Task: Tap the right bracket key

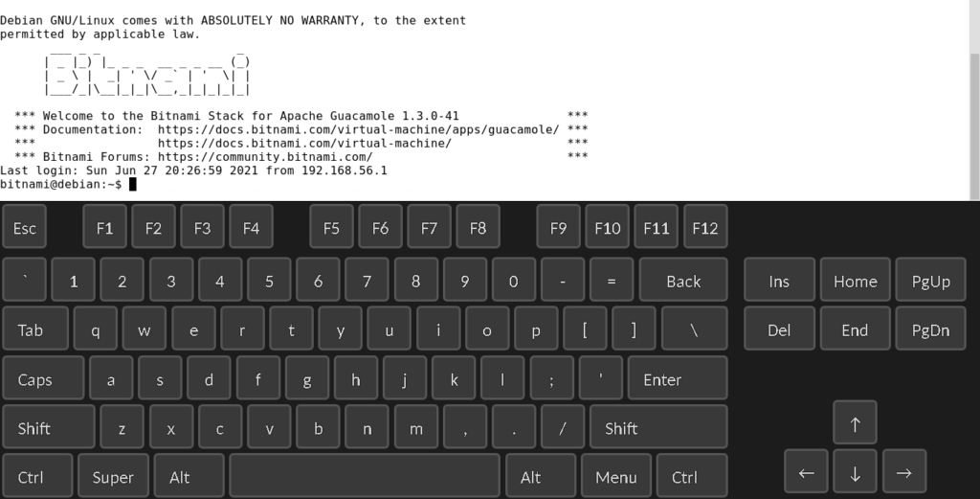Action: click(x=634, y=329)
